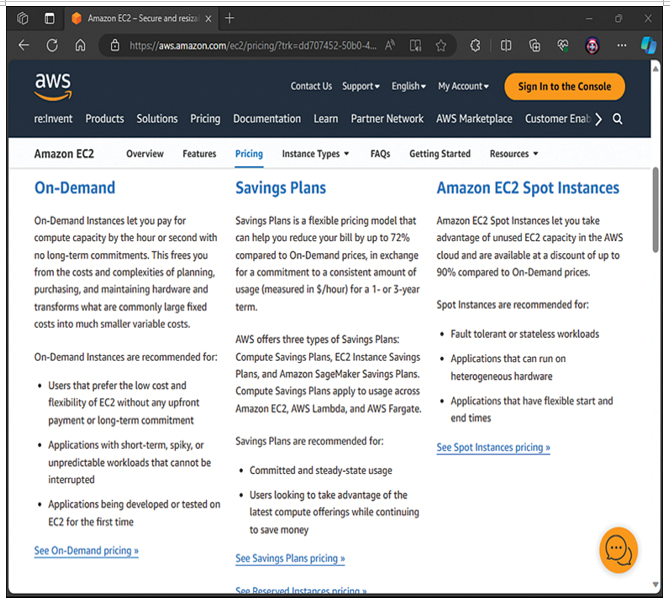This screenshot has height=602, width=670.
Task: Open the Copilot sidebar
Action: pos(648,45)
